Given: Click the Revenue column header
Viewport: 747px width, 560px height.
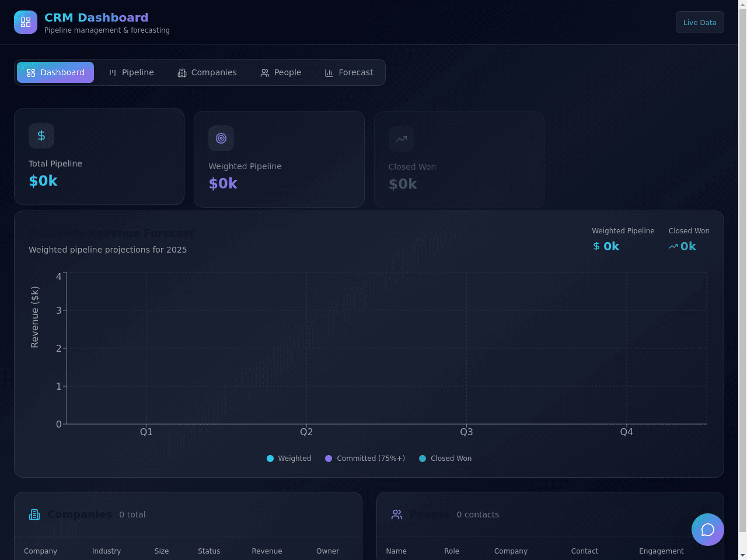Looking at the screenshot, I should coord(267,551).
